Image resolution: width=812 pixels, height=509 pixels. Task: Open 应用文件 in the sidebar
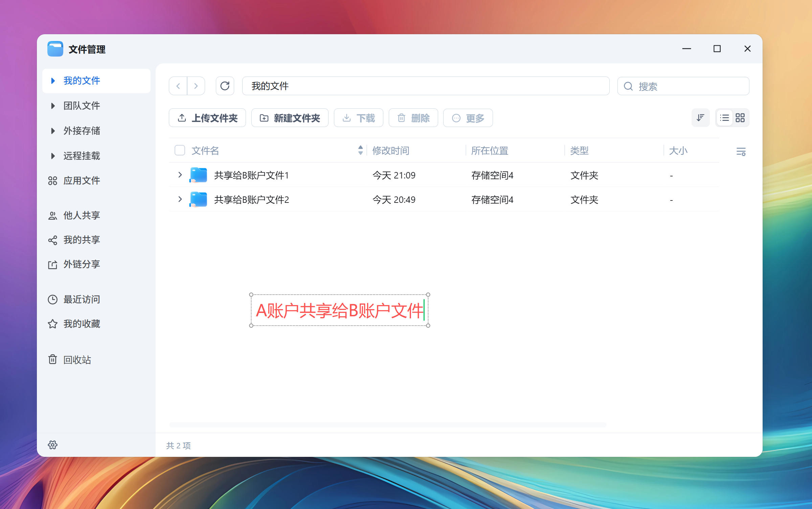[82, 181]
